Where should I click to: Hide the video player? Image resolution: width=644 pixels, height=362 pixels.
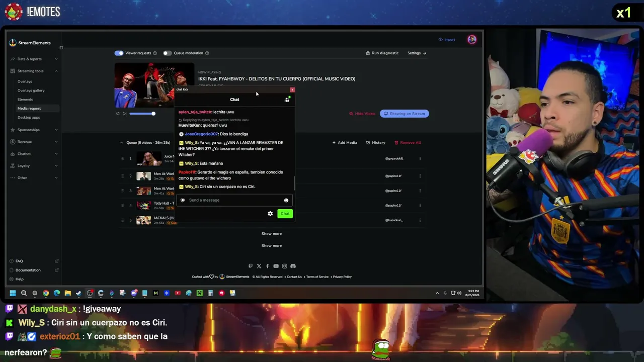tap(362, 114)
